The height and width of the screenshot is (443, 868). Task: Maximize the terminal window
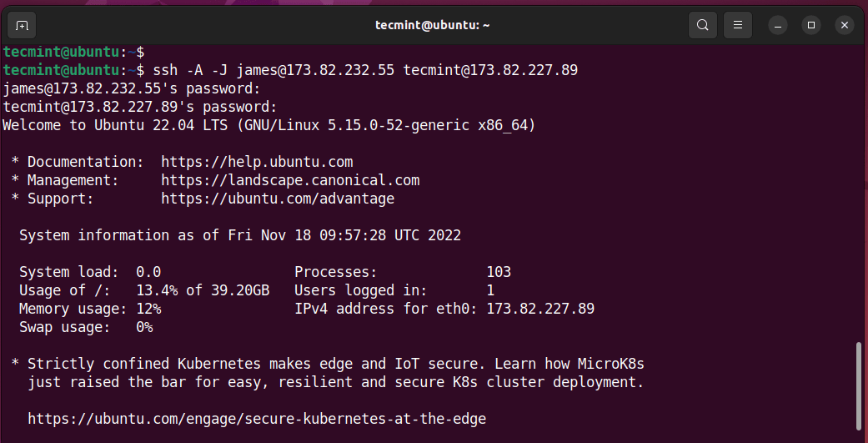(x=811, y=25)
